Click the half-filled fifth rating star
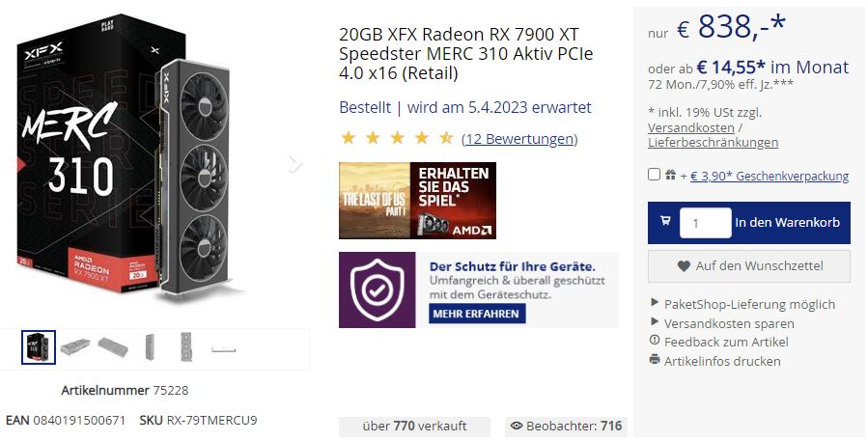 (x=446, y=138)
